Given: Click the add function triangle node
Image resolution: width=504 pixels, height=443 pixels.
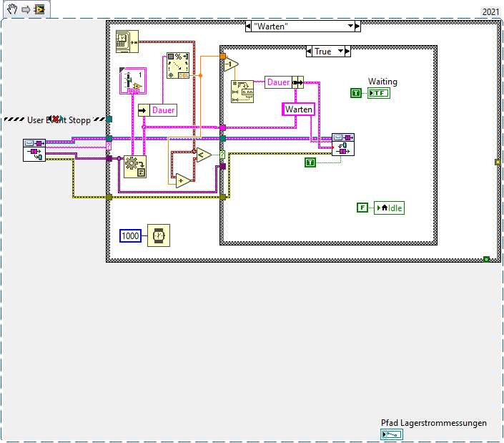Looking at the screenshot, I should click(183, 181).
